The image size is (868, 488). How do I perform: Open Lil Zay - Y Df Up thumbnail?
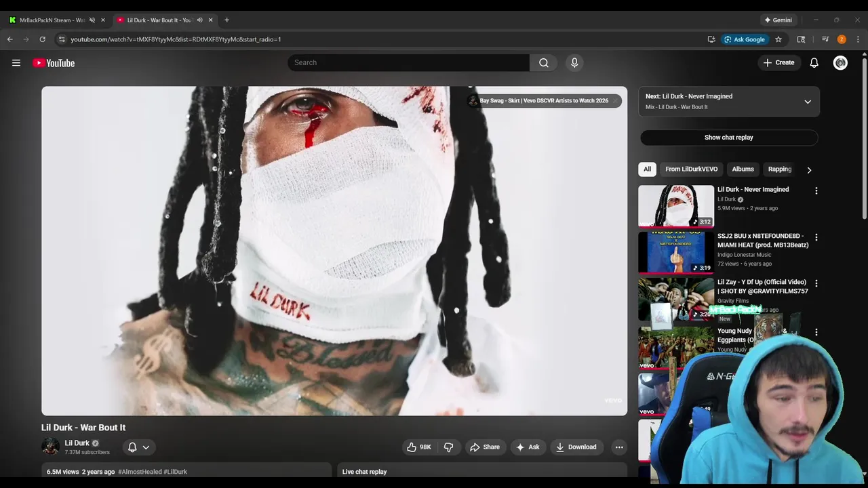coord(676,298)
